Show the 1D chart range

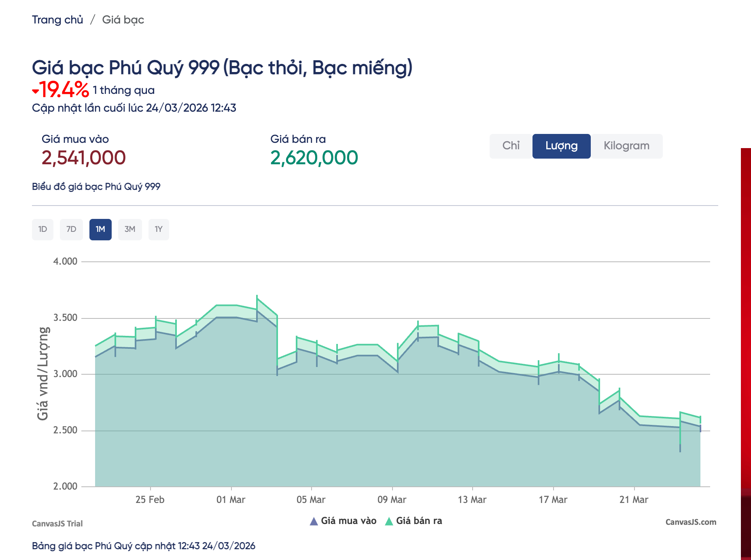42,229
